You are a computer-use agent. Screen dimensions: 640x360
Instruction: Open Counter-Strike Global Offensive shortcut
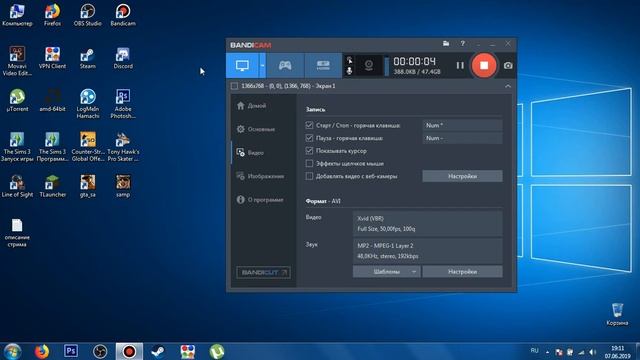(x=88, y=147)
